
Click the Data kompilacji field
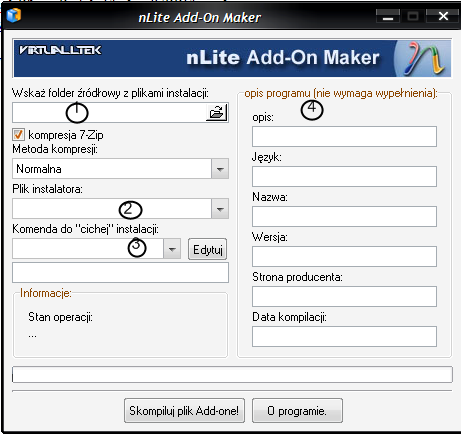[344, 336]
